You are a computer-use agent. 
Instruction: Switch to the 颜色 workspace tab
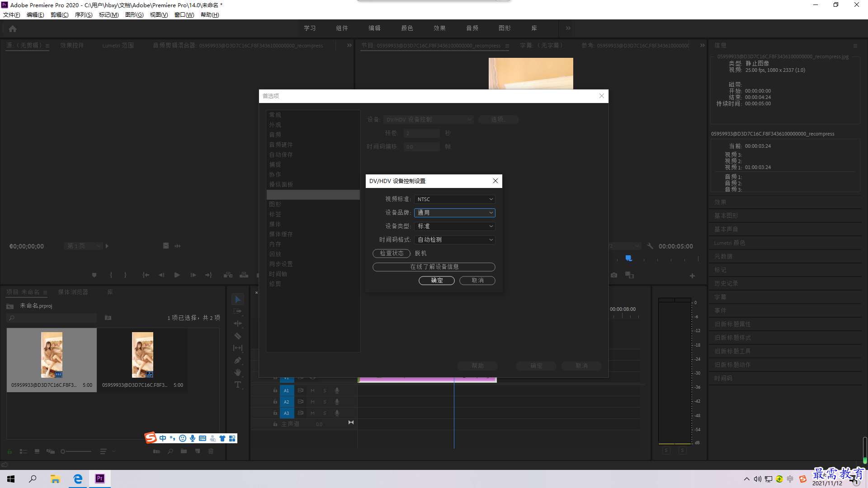[x=407, y=28]
